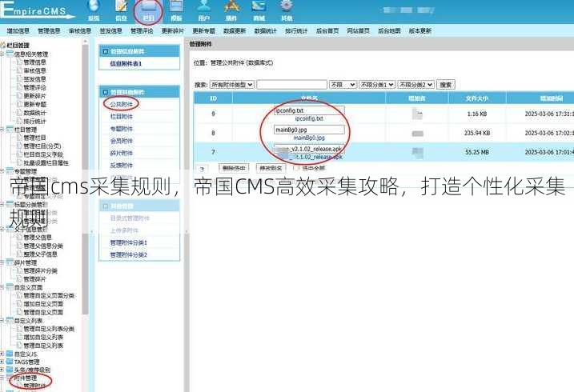
Task: Open the 栏目附件 link
Action: 122,117
